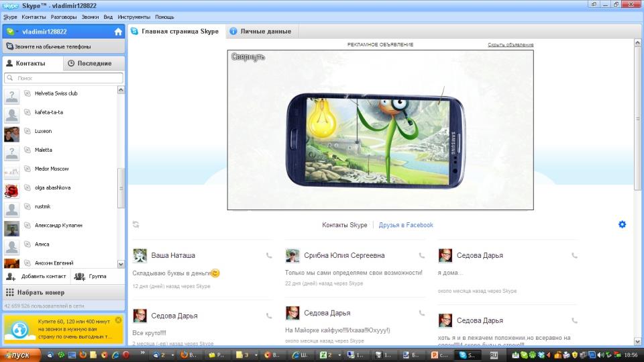
Task: Call Седова Дарья from the 'я дома' card
Action: [x=575, y=255]
